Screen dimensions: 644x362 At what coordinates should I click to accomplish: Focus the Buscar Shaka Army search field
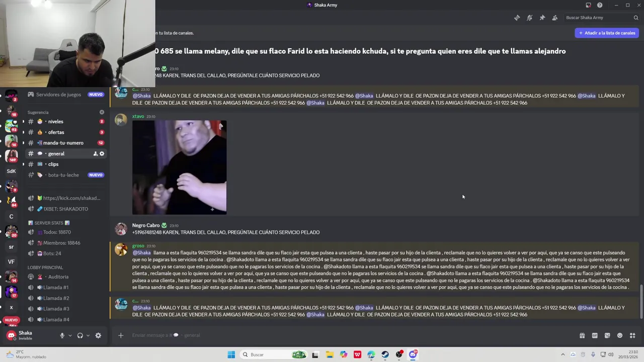(602, 18)
